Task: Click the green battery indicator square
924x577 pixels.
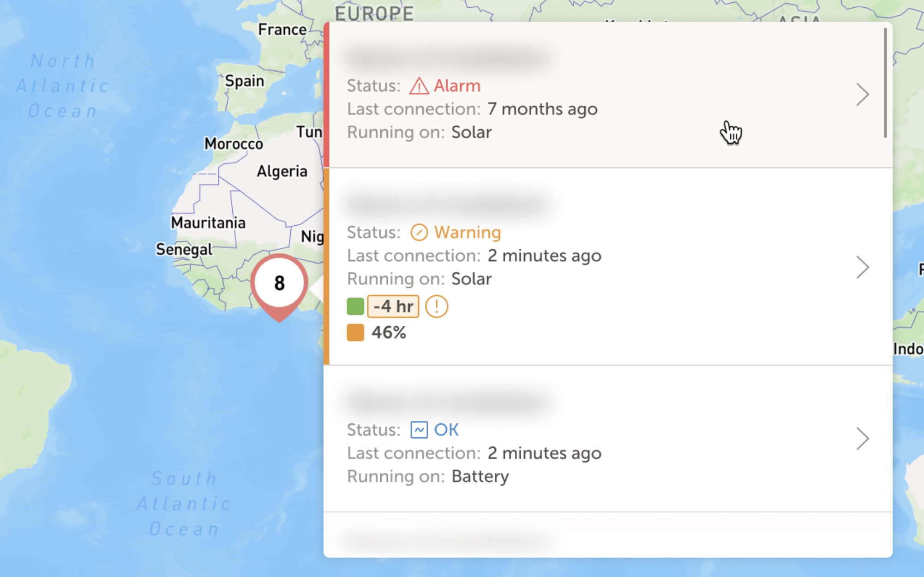Action: 354,306
